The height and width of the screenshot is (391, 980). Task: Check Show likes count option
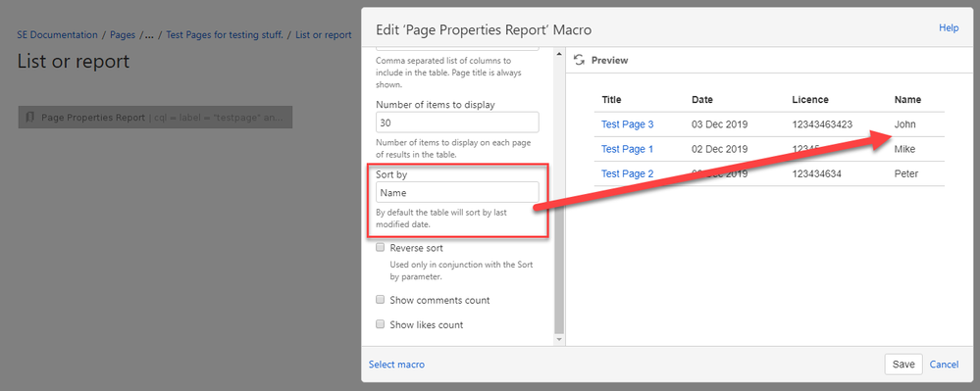point(380,324)
